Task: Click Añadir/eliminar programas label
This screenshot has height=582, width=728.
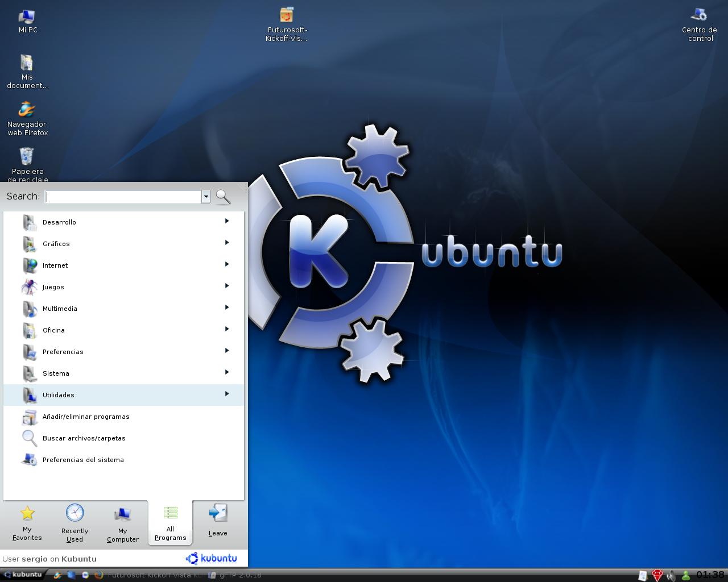Action: [x=86, y=417]
